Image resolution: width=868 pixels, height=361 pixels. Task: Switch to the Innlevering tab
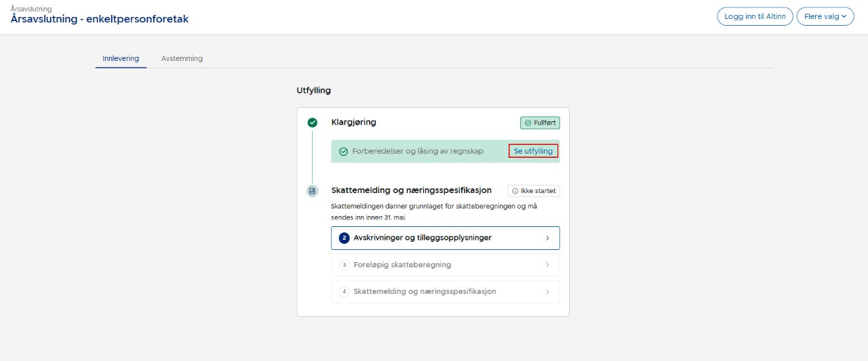tap(121, 59)
